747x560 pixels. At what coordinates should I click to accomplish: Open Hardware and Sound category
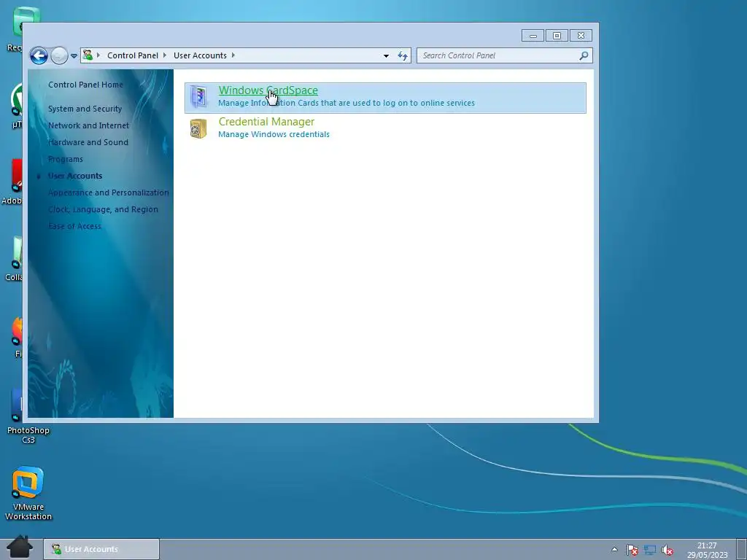click(88, 142)
